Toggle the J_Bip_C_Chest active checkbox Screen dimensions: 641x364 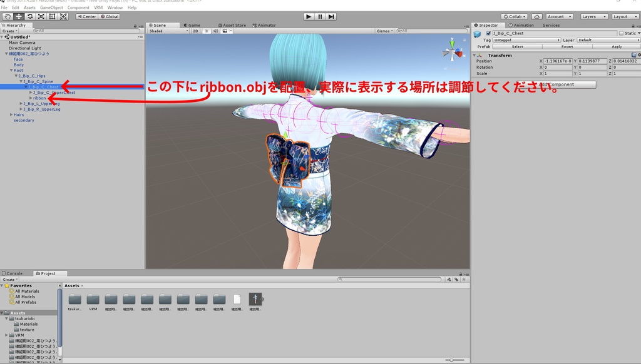pyautogui.click(x=488, y=33)
